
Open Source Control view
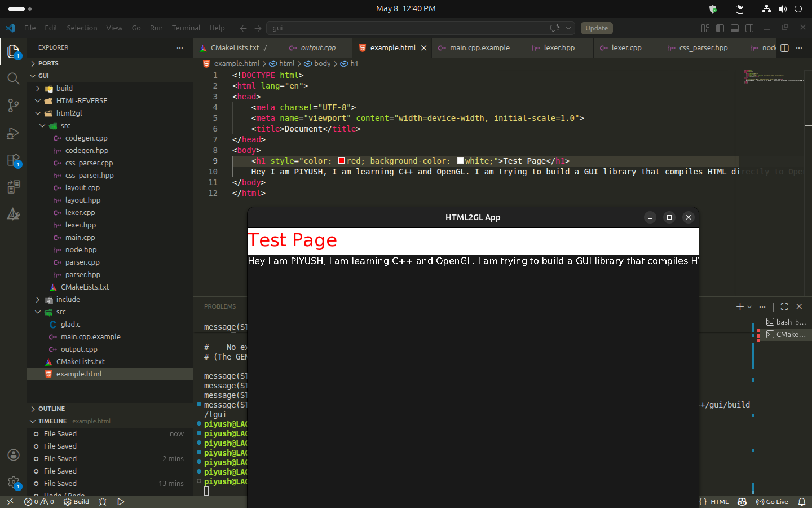[14, 106]
